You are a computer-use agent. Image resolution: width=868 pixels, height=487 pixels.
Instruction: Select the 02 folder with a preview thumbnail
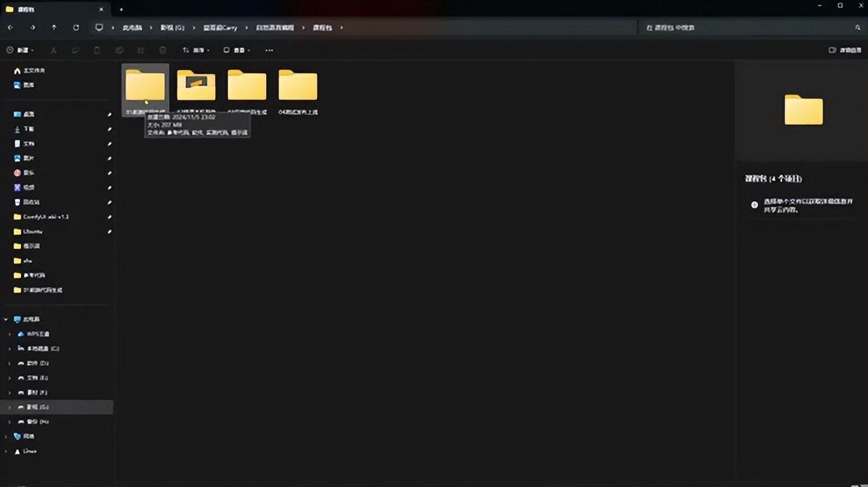(196, 91)
